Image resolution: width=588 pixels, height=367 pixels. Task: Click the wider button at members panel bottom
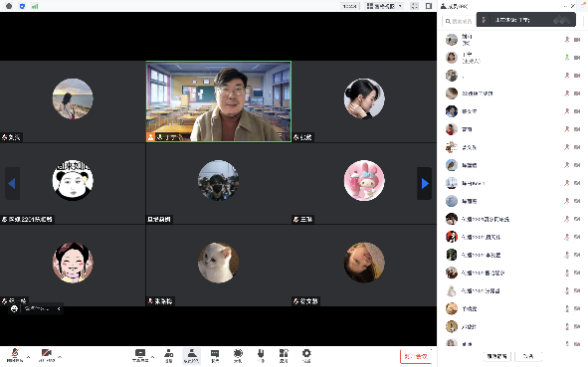(x=496, y=356)
